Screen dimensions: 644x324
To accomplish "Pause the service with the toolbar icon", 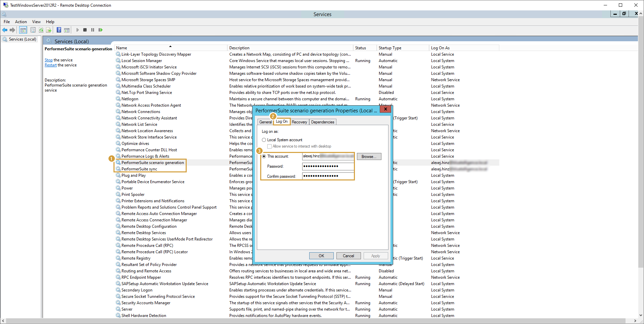I will pos(93,30).
